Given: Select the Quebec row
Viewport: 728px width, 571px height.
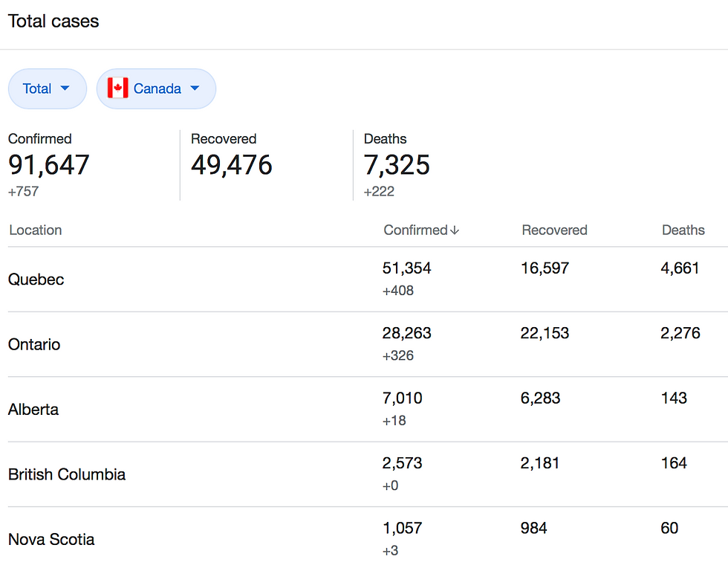Looking at the screenshot, I should tap(36, 280).
